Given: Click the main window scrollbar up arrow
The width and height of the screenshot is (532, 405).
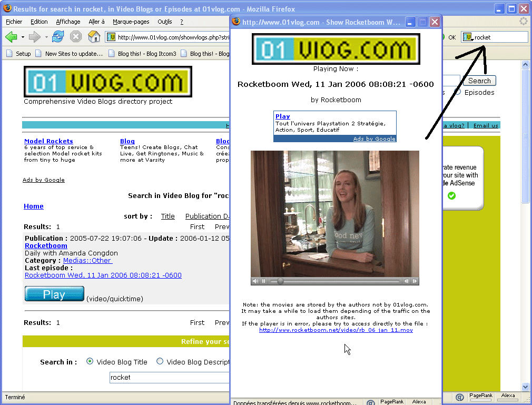Looking at the screenshot, I should tap(525, 64).
